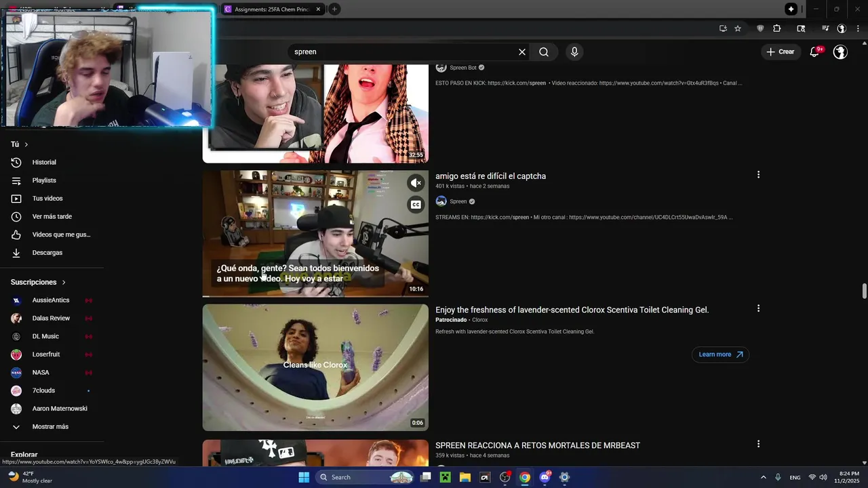The height and width of the screenshot is (488, 868).
Task: Open options menu for MrBeast reaction video
Action: (x=758, y=444)
